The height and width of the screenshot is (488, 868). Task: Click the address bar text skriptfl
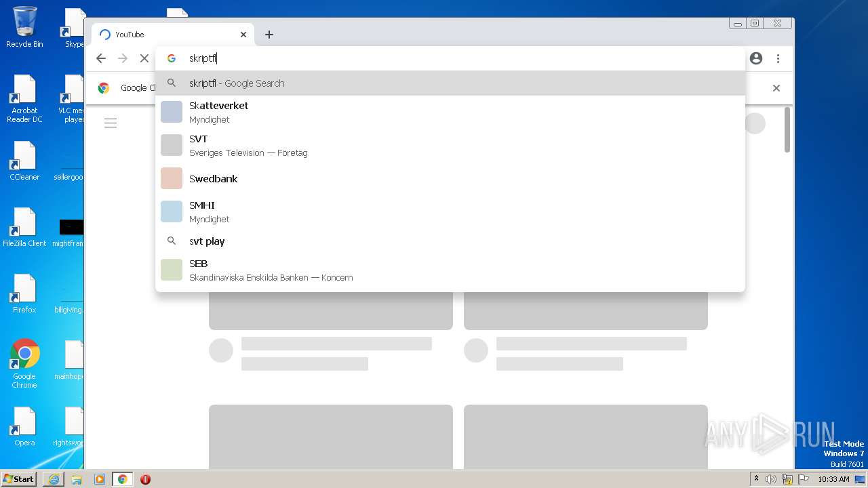[x=203, y=58]
